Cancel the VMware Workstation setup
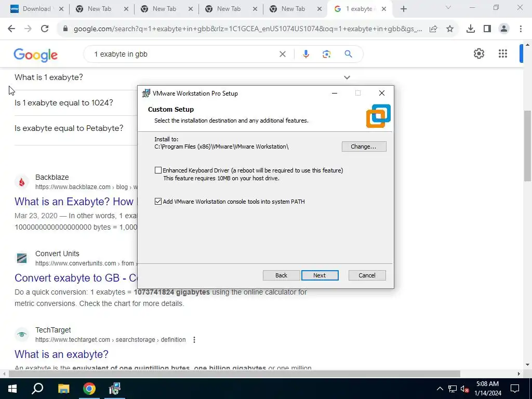Screen dimensions: 532x399 coord(367,275)
